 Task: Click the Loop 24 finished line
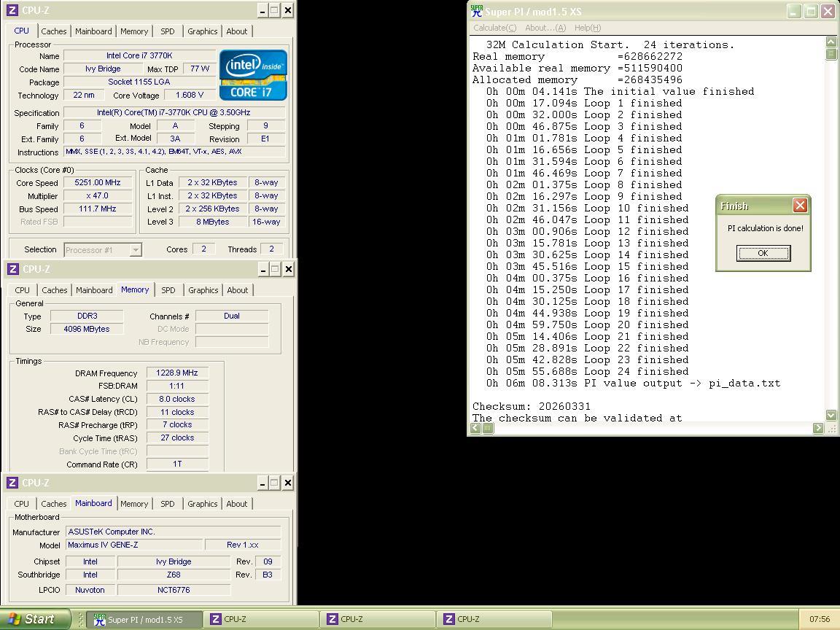(587, 371)
